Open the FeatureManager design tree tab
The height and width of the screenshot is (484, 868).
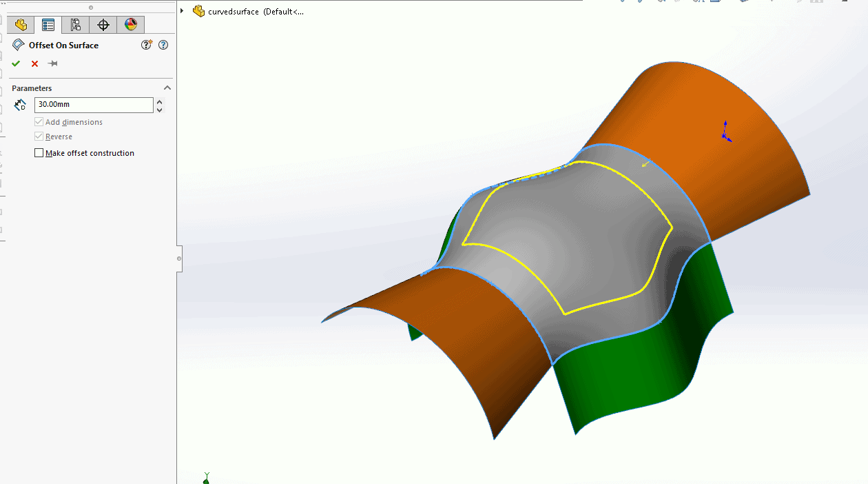[x=21, y=26]
